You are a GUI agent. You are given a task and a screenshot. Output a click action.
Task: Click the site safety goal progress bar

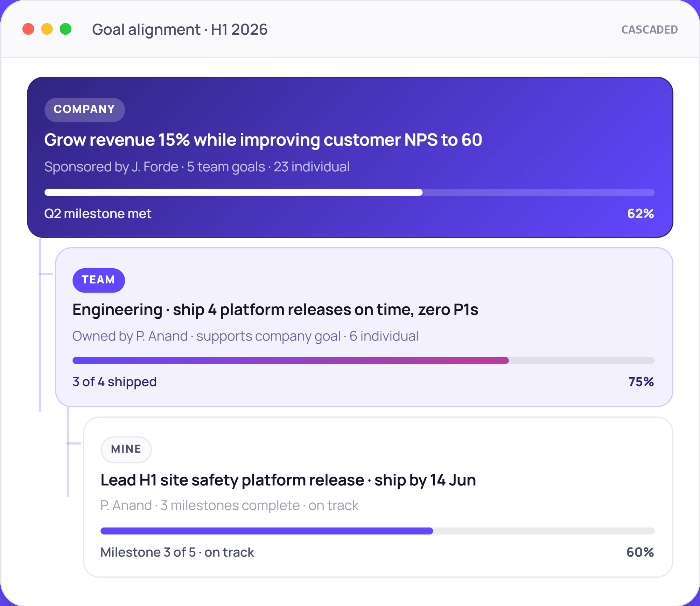tap(377, 531)
